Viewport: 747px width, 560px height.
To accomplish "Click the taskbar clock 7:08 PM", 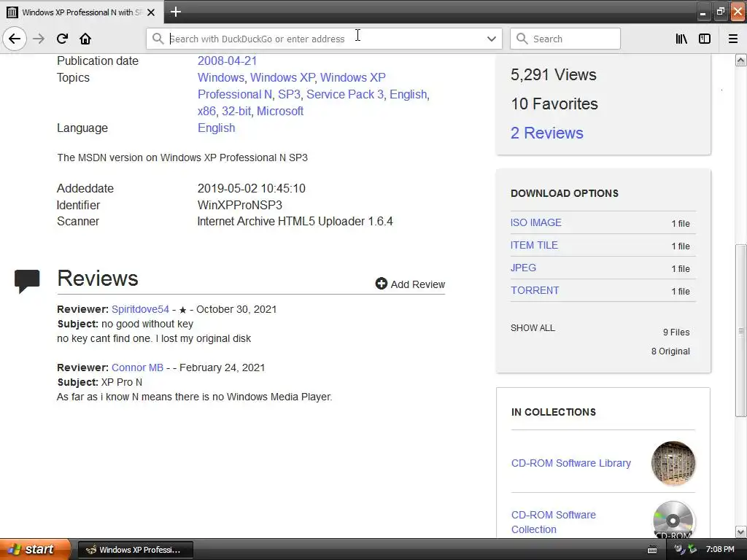I will click(x=720, y=549).
